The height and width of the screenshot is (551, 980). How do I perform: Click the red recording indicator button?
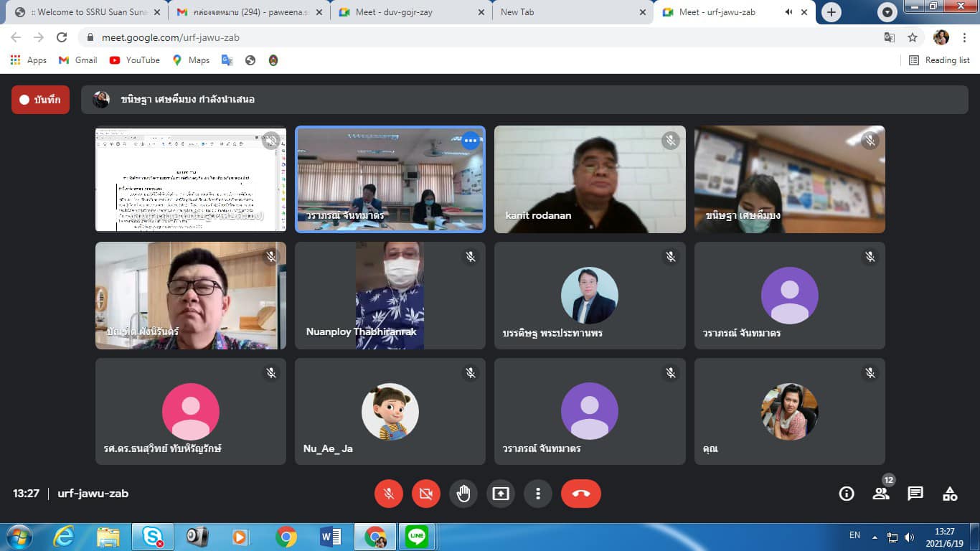point(40,100)
